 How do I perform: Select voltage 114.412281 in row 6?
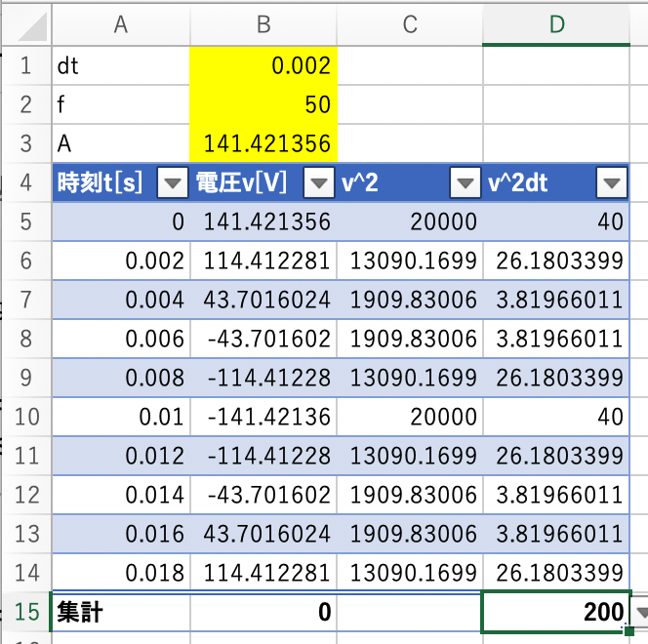point(263,261)
